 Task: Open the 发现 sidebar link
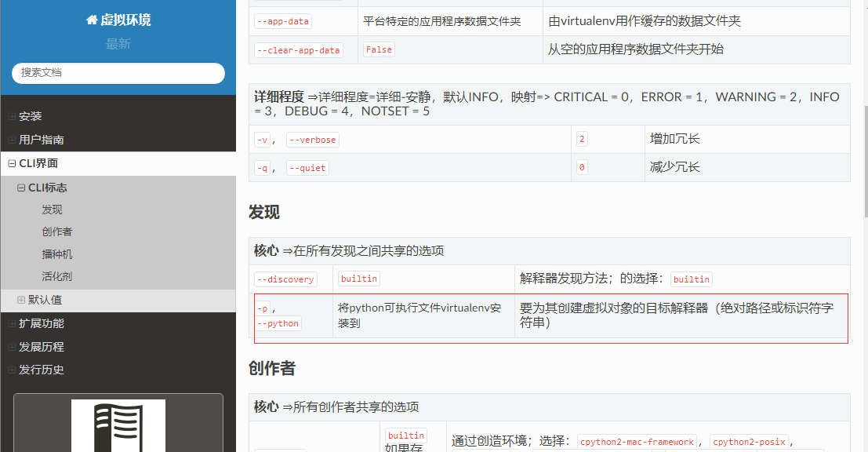click(x=52, y=210)
